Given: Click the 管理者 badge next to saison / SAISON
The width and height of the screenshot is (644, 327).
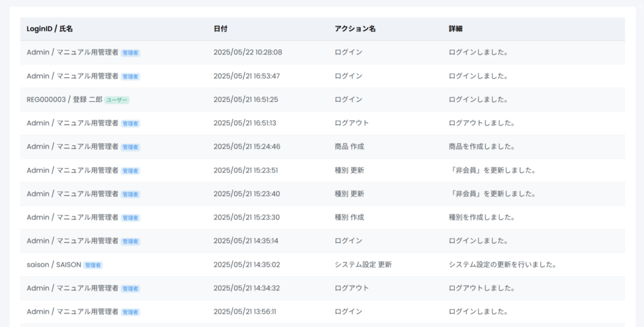Looking at the screenshot, I should pos(93,265).
